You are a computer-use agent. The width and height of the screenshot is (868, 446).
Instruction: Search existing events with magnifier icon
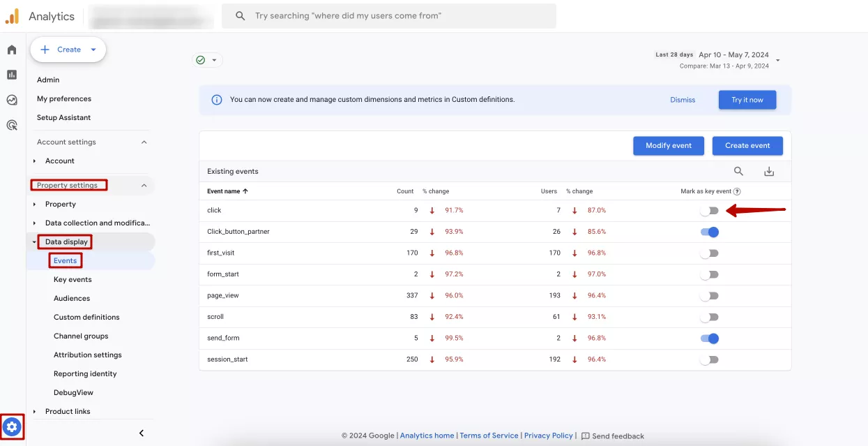click(x=738, y=172)
